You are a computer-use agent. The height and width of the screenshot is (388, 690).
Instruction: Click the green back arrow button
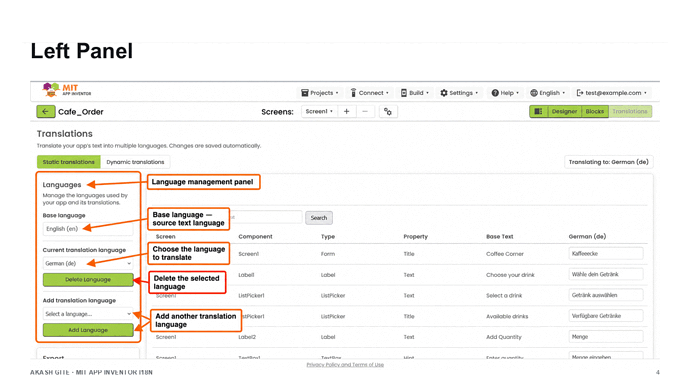click(x=46, y=112)
